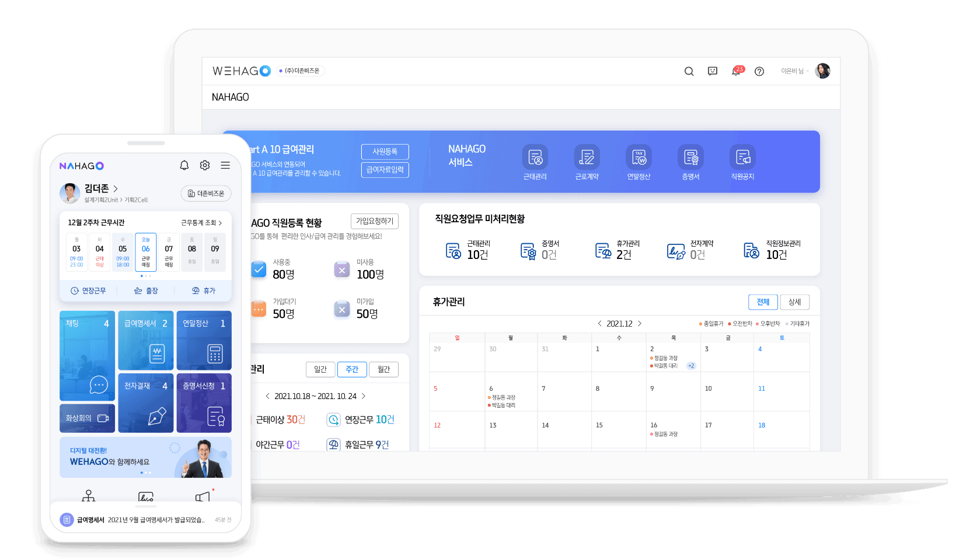
Task: Click the 휴일근무 umbrella icon in summary
Action: pyautogui.click(x=333, y=444)
